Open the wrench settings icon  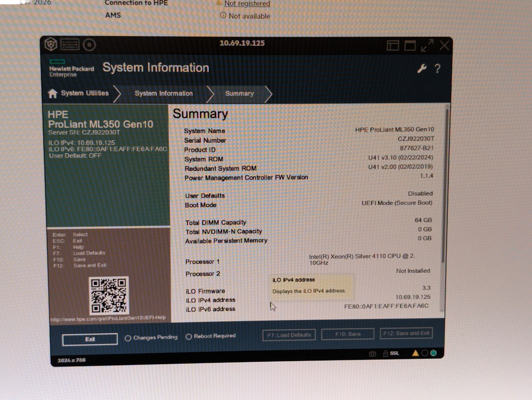pos(422,69)
